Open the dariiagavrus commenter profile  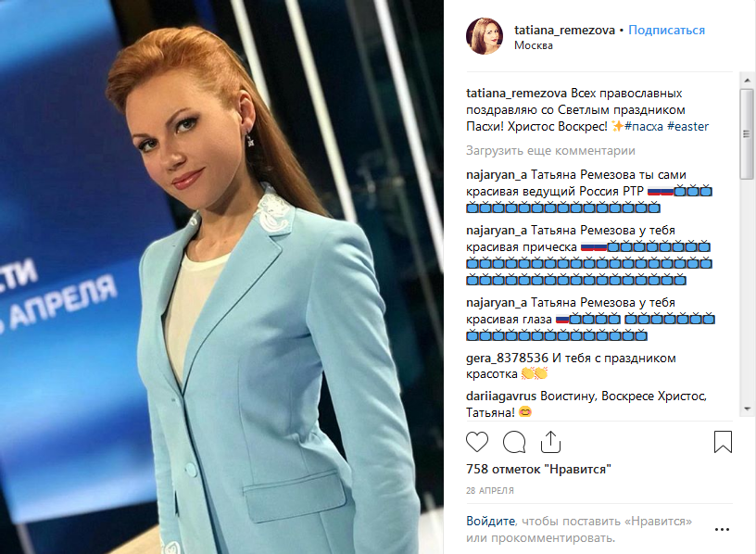pyautogui.click(x=501, y=397)
